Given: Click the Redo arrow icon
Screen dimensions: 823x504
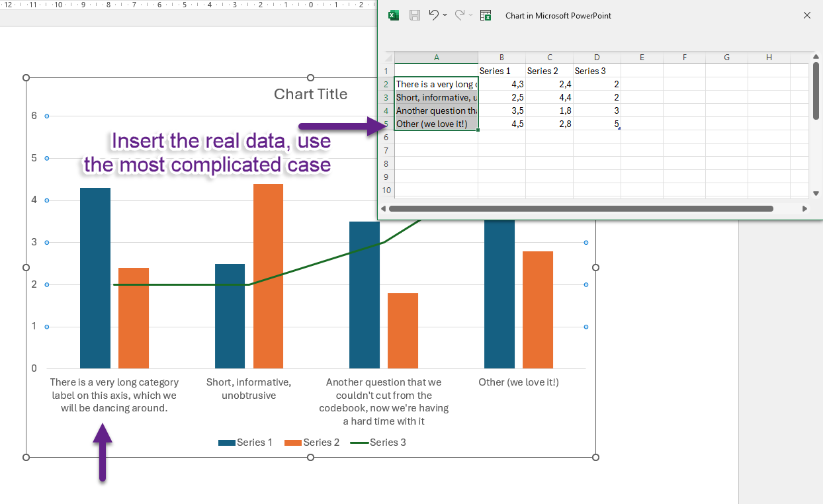Looking at the screenshot, I should click(460, 15).
